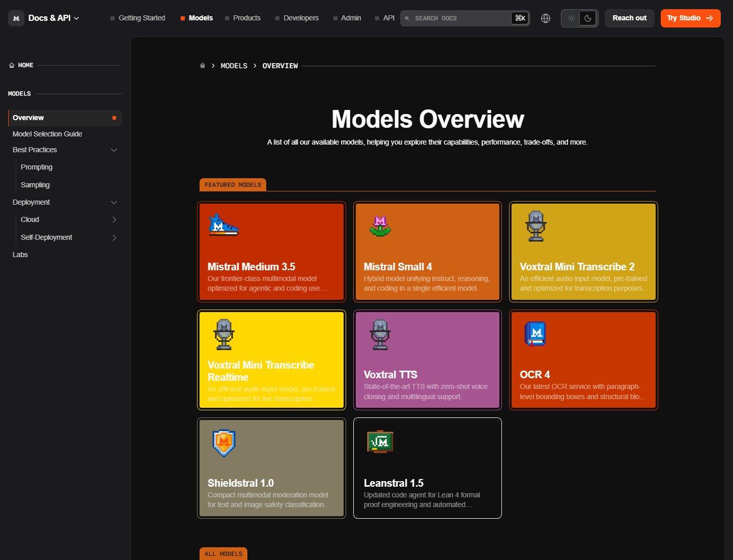Click the MODELS sidebar section heading

click(19, 94)
